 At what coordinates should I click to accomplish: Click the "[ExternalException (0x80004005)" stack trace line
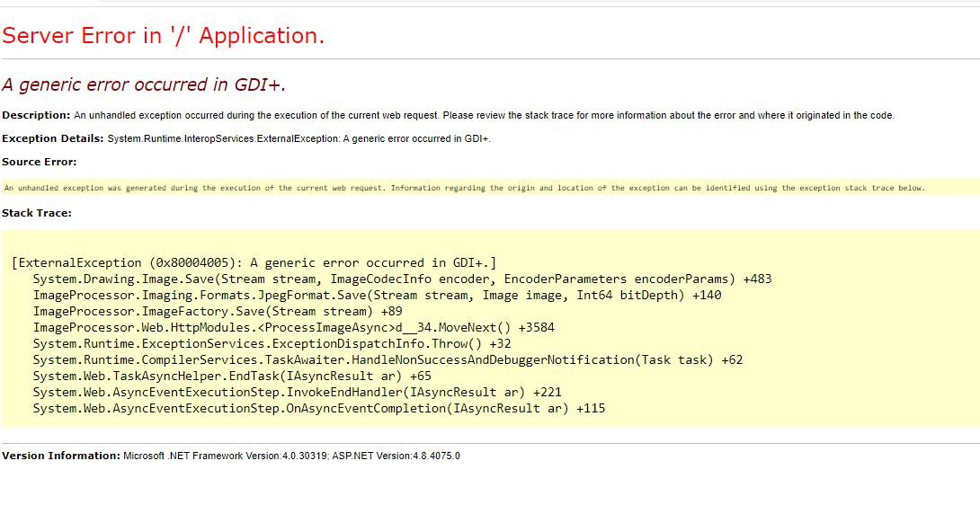pyautogui.click(x=254, y=262)
